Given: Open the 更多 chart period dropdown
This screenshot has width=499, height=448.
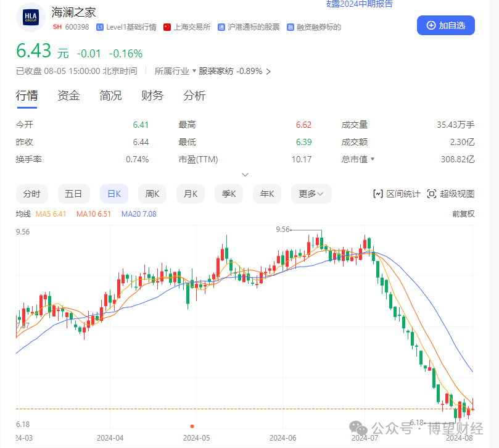Looking at the screenshot, I should click(x=311, y=194).
